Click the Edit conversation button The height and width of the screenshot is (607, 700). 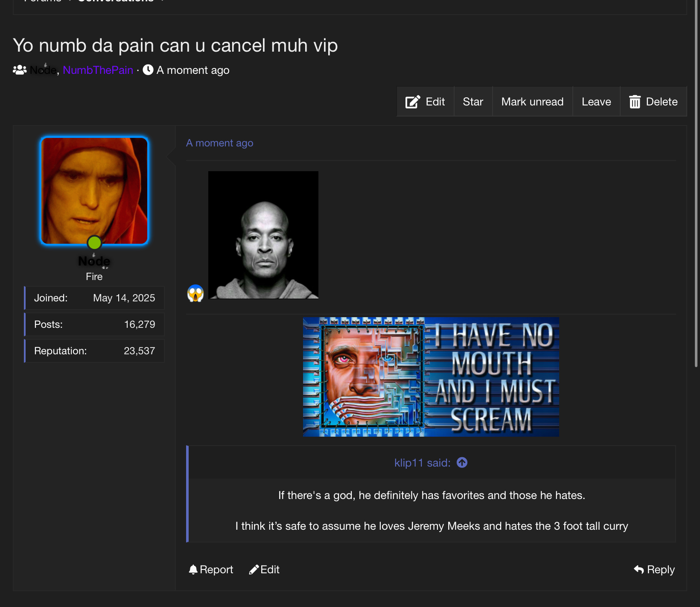[425, 102]
